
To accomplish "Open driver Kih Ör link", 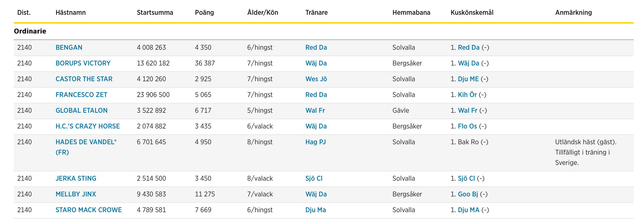I will 467,95.
